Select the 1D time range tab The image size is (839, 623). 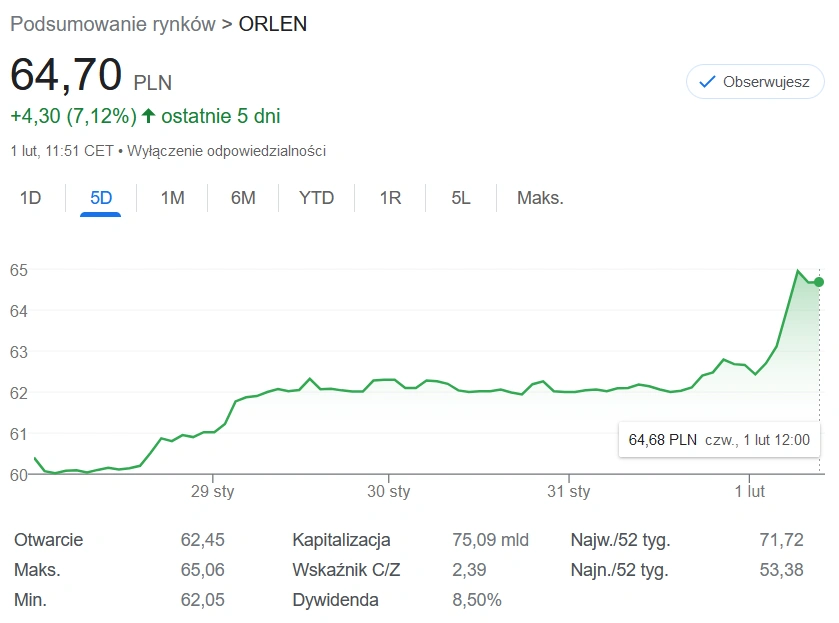pyautogui.click(x=30, y=198)
